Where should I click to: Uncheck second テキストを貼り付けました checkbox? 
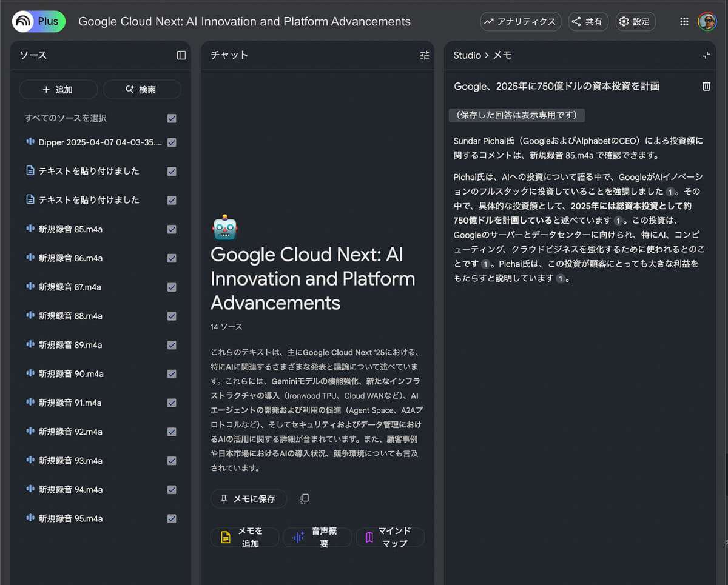[172, 200]
